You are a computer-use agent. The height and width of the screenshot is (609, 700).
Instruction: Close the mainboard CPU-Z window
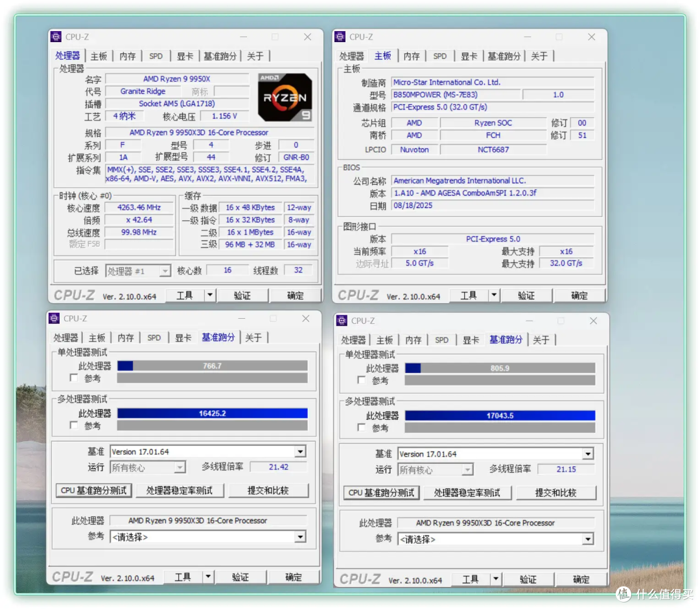pos(592,37)
